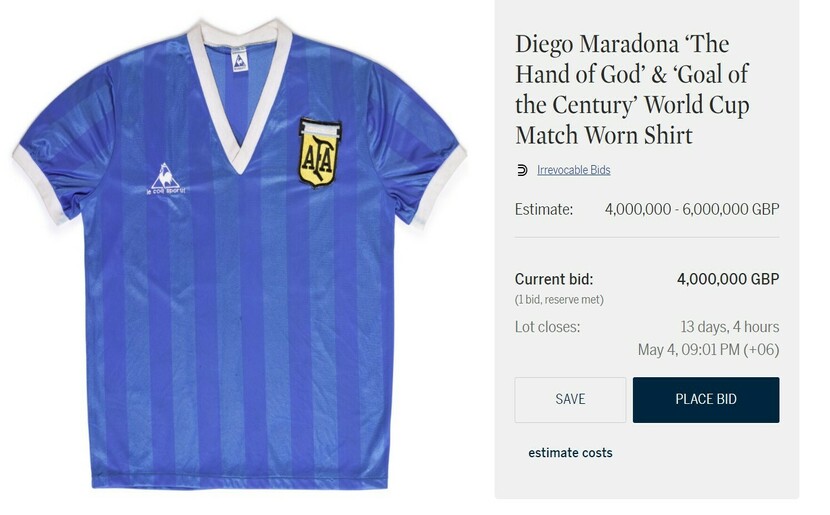
Task: Select the 4,000,000 - 6,000,000 GBP estimate text
Action: [692, 209]
